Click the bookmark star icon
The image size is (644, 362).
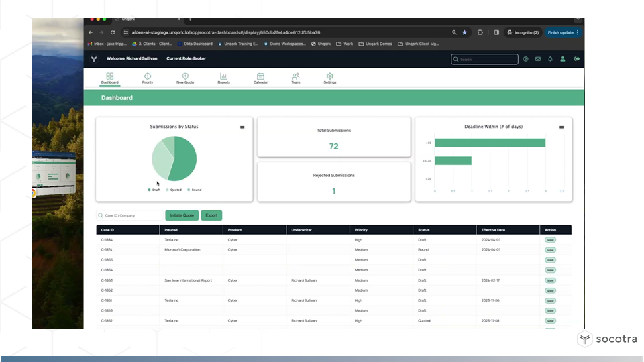[x=464, y=32]
